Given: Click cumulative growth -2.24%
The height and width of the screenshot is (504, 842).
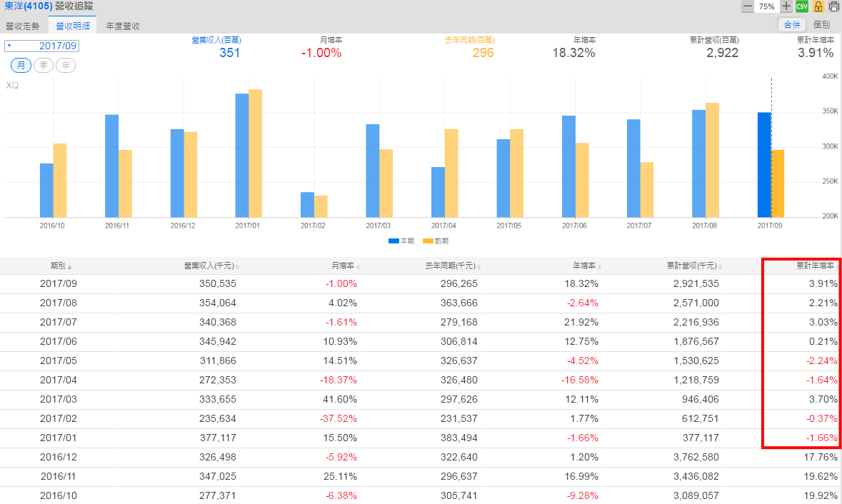Looking at the screenshot, I should point(821,361).
